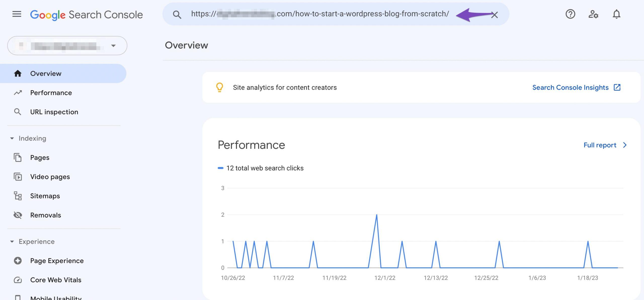
Task: Collapse the Experience section
Action: coord(32,242)
